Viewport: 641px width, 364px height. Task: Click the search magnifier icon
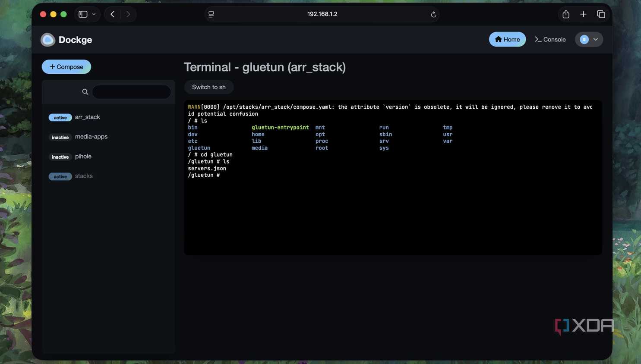pos(85,92)
